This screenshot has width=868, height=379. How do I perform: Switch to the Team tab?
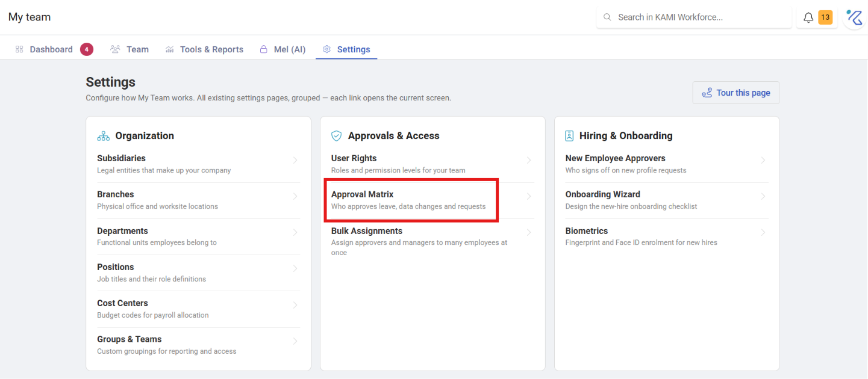coord(130,49)
